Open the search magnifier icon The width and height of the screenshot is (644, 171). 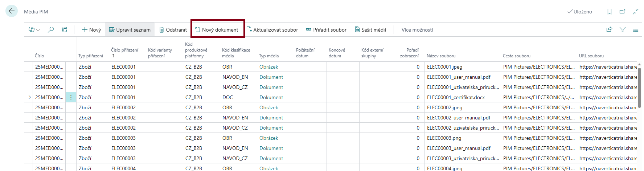pos(51,30)
